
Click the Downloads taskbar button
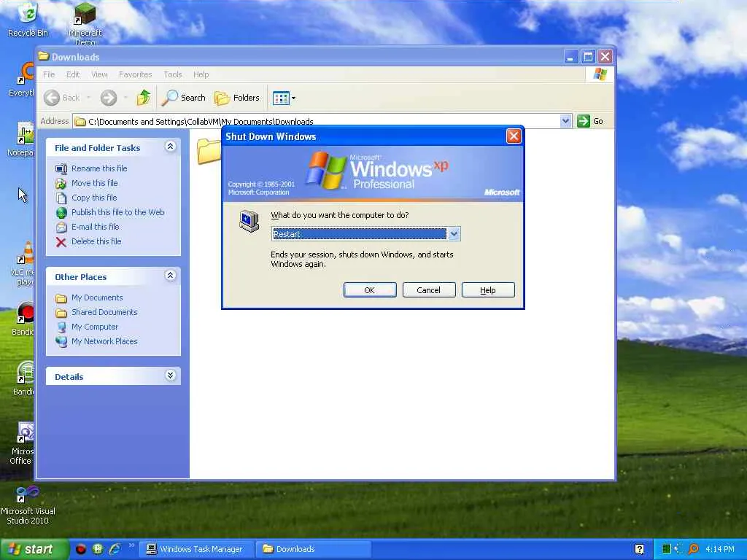pyautogui.click(x=313, y=549)
